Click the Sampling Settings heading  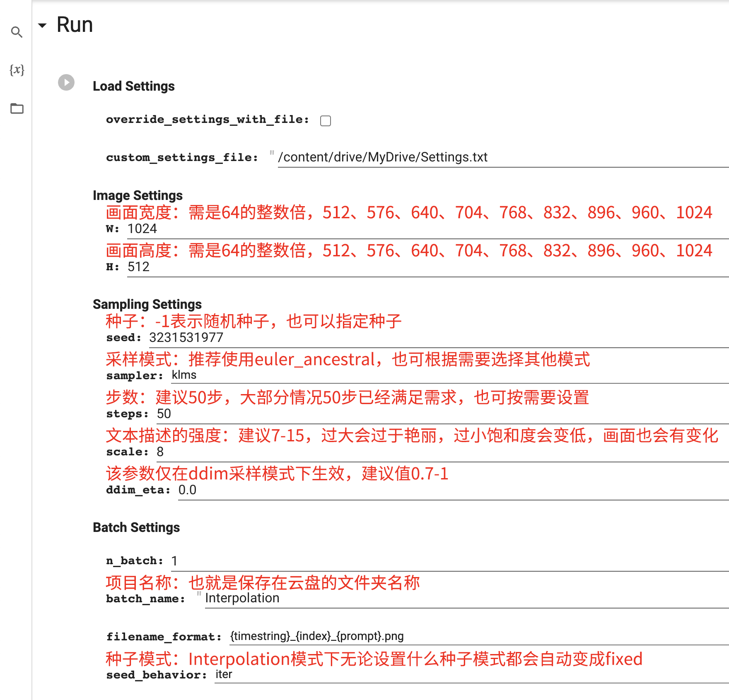coord(147,304)
